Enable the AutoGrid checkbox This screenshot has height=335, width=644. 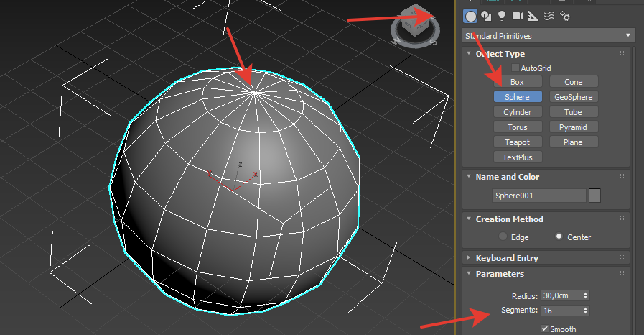click(x=515, y=68)
